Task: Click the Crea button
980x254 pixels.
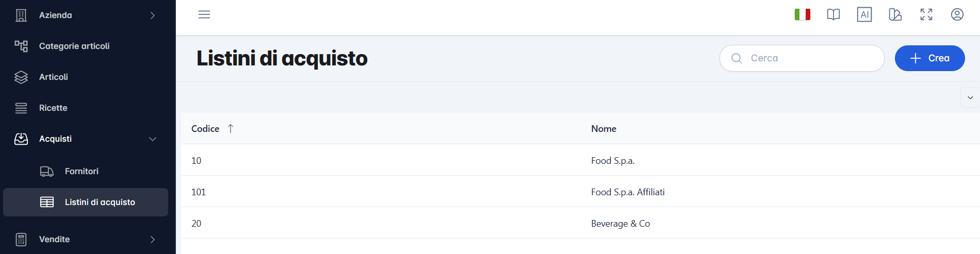Action: tap(930, 58)
